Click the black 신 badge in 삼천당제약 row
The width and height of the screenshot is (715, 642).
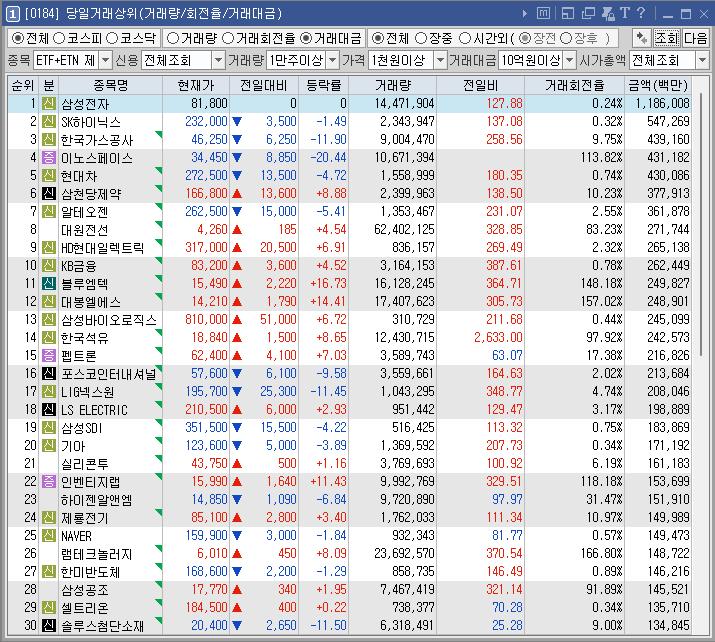[49, 194]
